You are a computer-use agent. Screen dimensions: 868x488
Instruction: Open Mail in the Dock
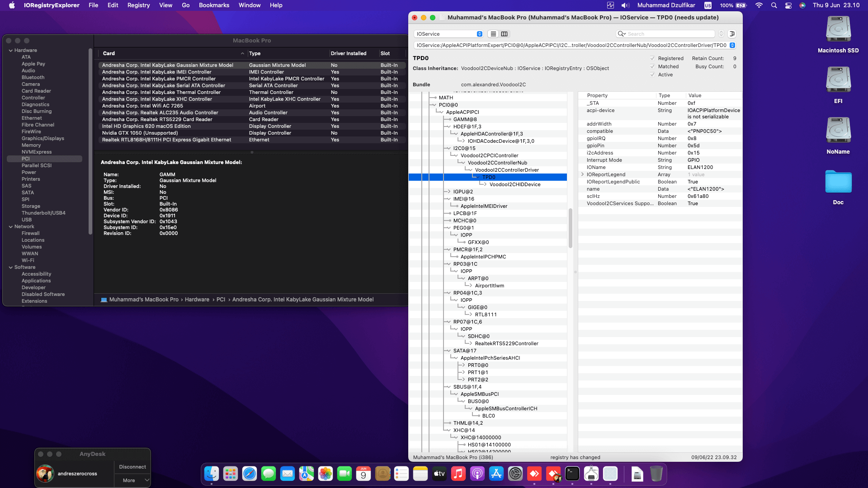[x=288, y=474]
